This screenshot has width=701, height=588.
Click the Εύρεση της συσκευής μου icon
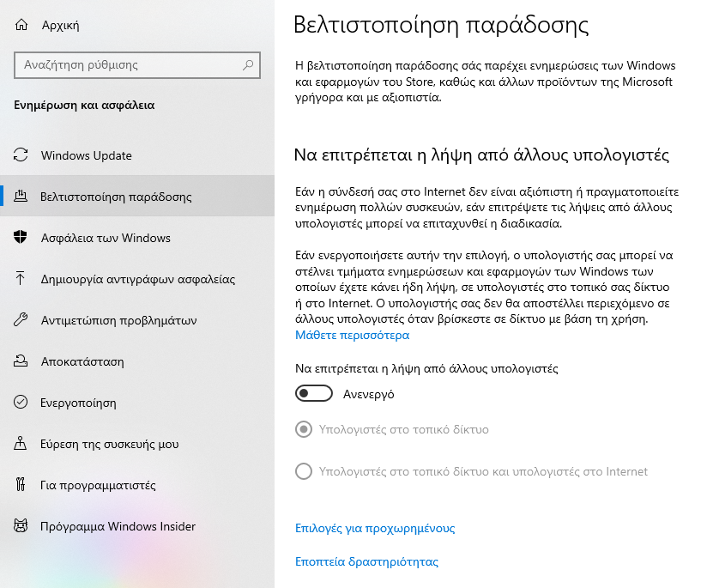pos(21,444)
